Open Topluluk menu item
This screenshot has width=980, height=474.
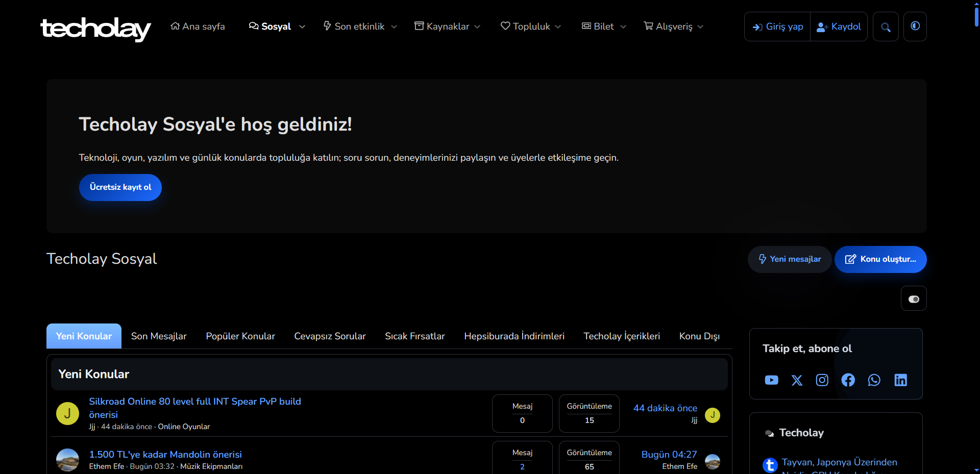tap(525, 27)
